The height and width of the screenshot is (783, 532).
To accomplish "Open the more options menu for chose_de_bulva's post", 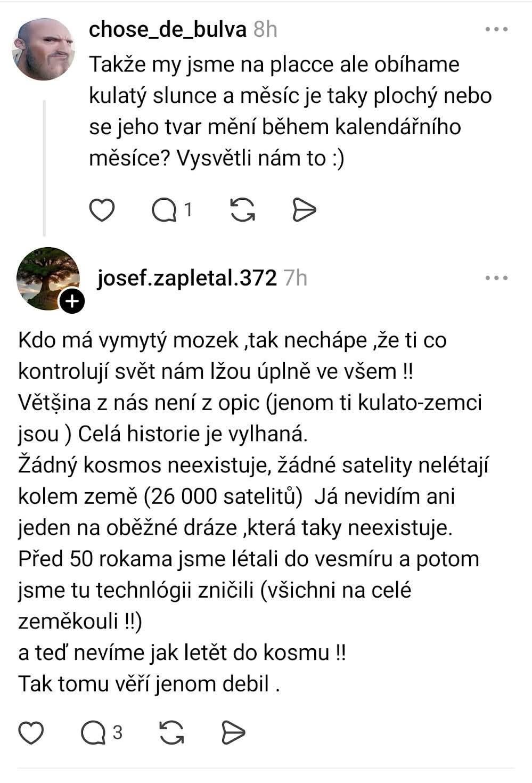I will click(x=496, y=29).
